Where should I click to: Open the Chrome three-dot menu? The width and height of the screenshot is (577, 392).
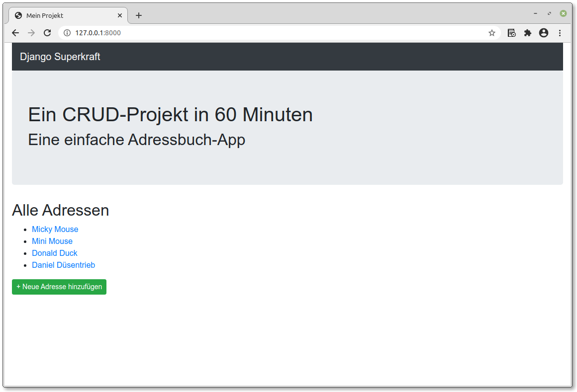(560, 33)
